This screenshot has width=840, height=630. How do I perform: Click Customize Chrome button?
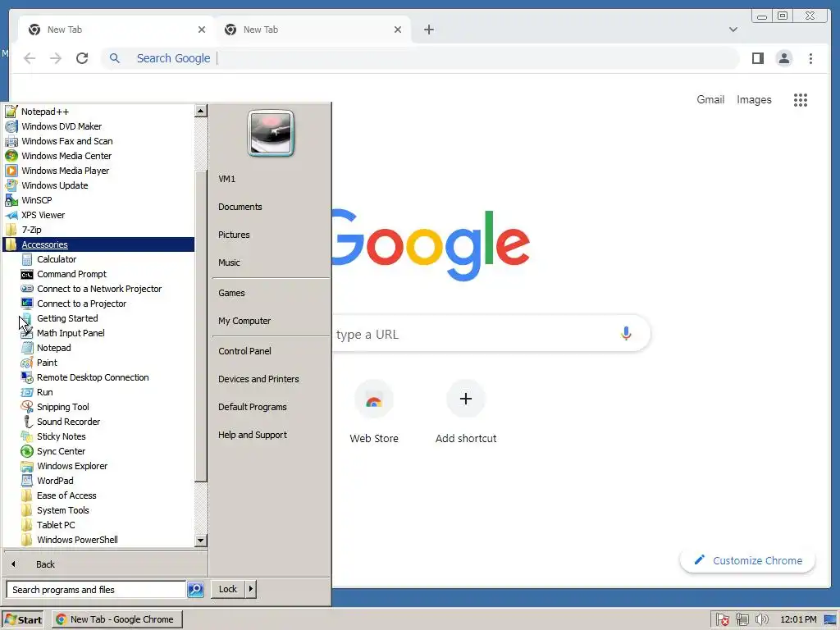[747, 560]
